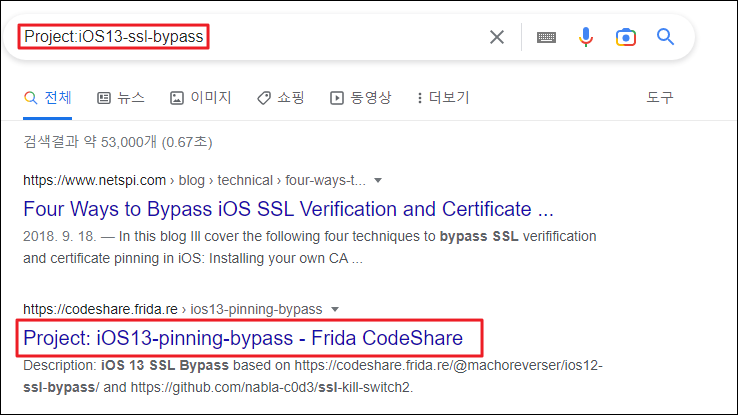Screen dimensions: 738x415
Task: Click the https://codeshare.frida.re breadcrumb URL
Action: tap(100, 309)
